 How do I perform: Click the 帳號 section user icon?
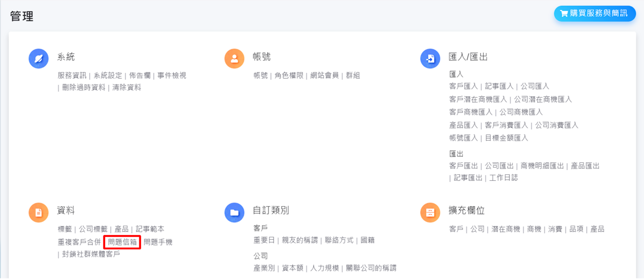[234, 59]
